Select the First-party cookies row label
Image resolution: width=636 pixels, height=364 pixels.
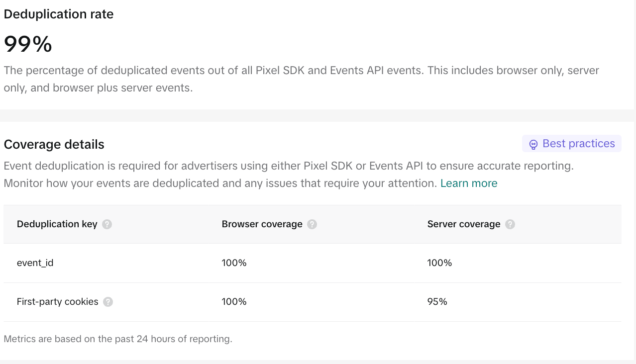(58, 302)
